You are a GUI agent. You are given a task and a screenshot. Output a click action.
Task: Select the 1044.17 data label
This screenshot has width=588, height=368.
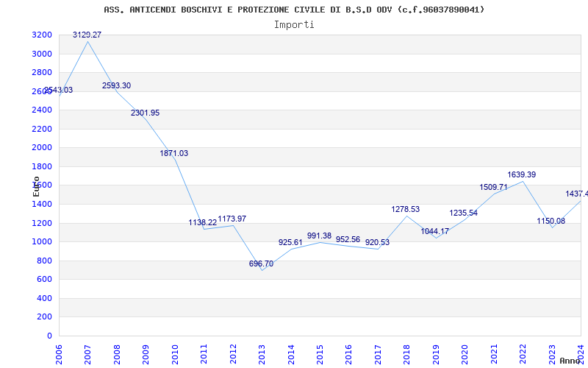(434, 231)
